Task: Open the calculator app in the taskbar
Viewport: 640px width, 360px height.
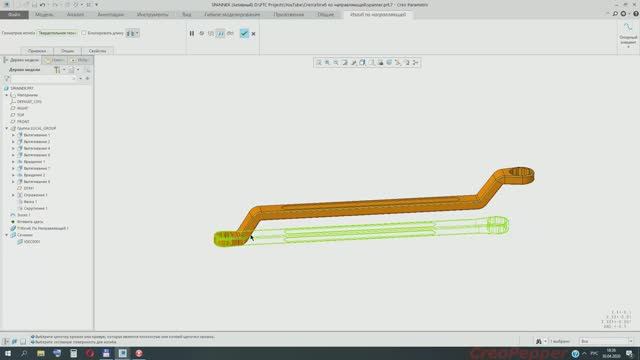Action: point(73,353)
